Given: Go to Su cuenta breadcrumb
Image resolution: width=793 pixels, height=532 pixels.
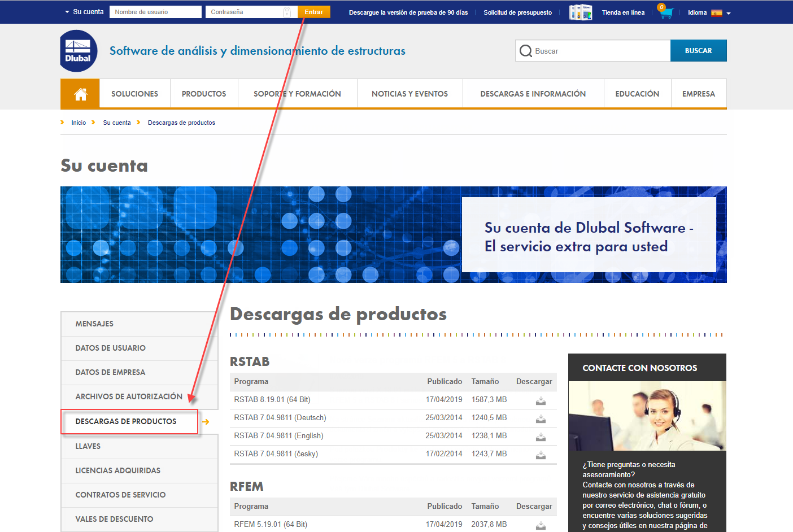Looking at the screenshot, I should pos(117,123).
